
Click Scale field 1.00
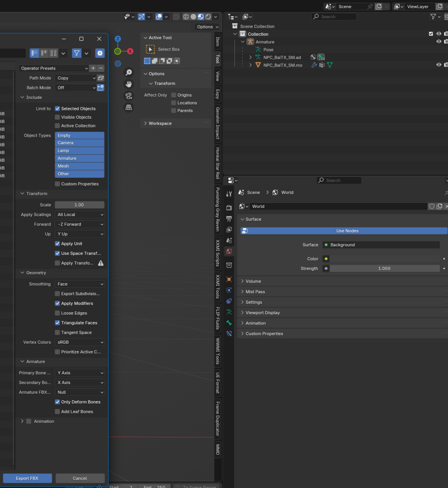[79, 205]
